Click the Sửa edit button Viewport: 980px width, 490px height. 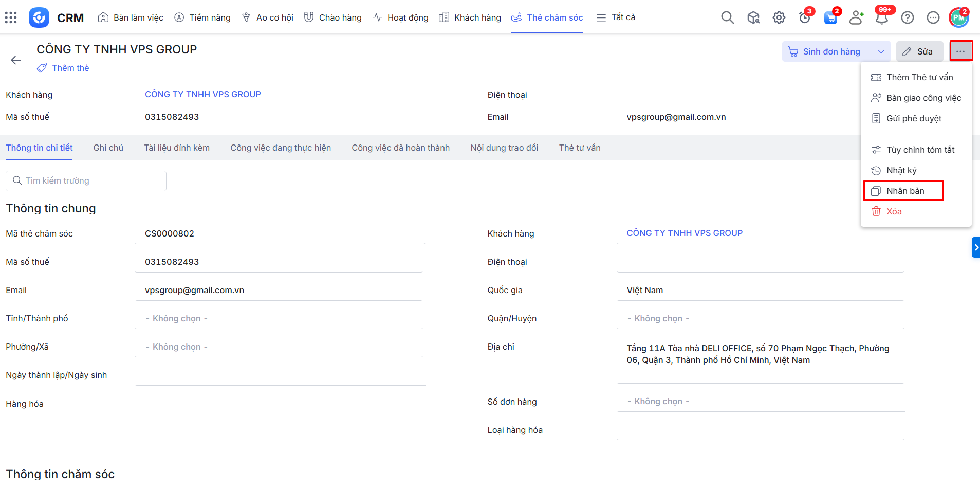[x=919, y=51]
